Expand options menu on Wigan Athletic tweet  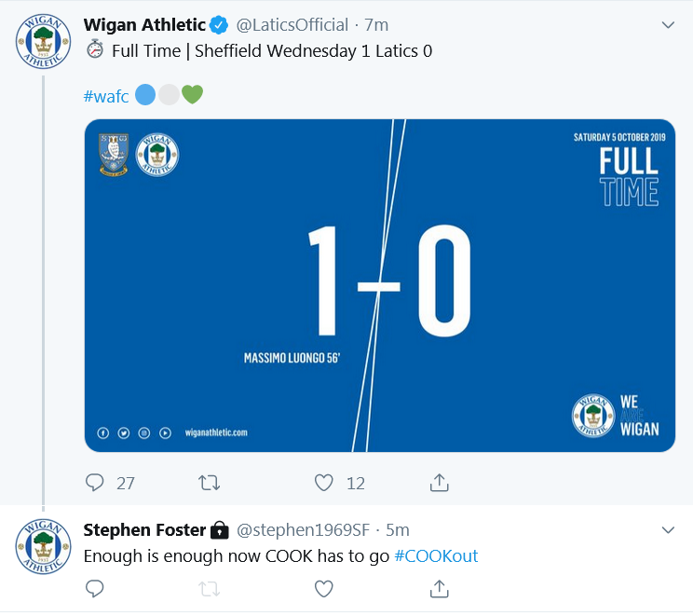click(668, 26)
